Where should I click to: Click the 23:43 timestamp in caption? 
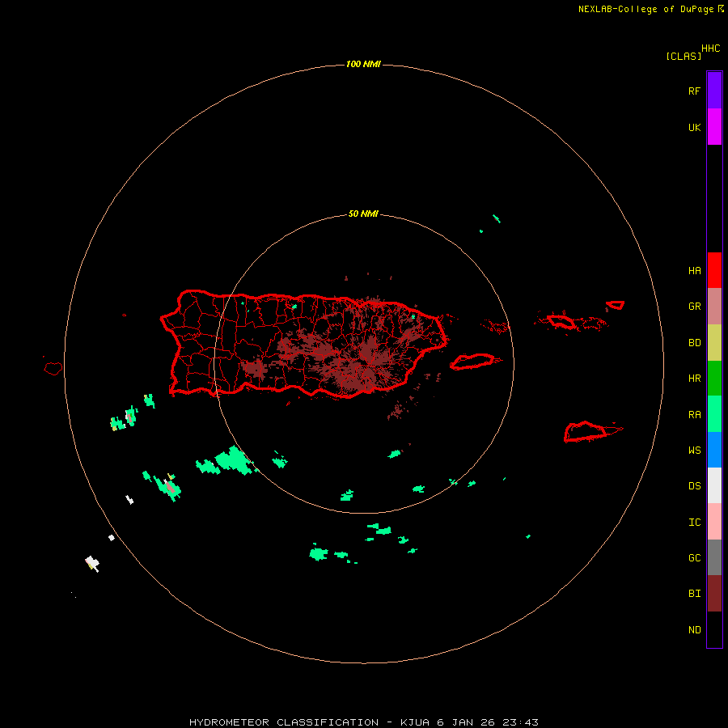point(522,722)
